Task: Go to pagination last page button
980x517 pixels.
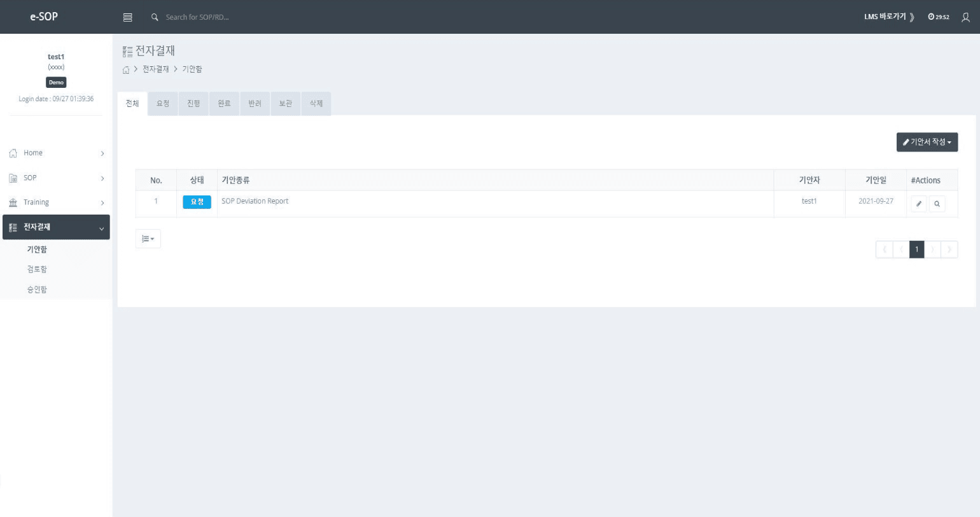Action: coord(949,250)
